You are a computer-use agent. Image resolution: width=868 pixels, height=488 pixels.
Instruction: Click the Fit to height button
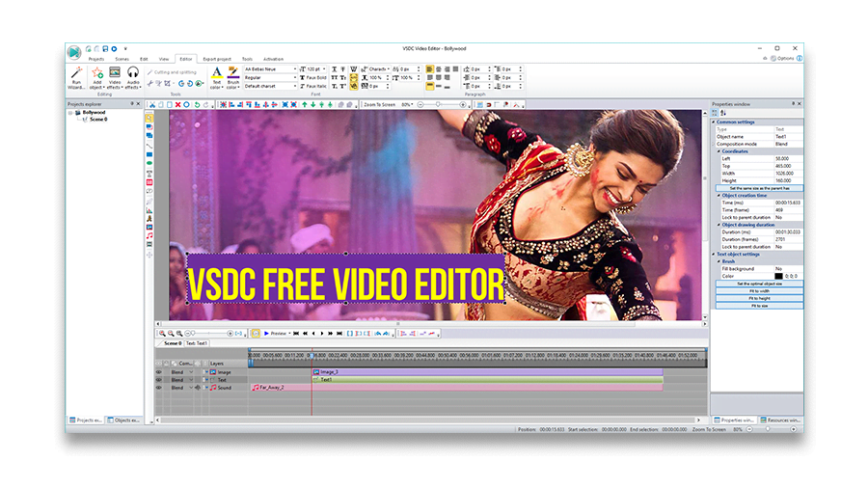tap(760, 298)
